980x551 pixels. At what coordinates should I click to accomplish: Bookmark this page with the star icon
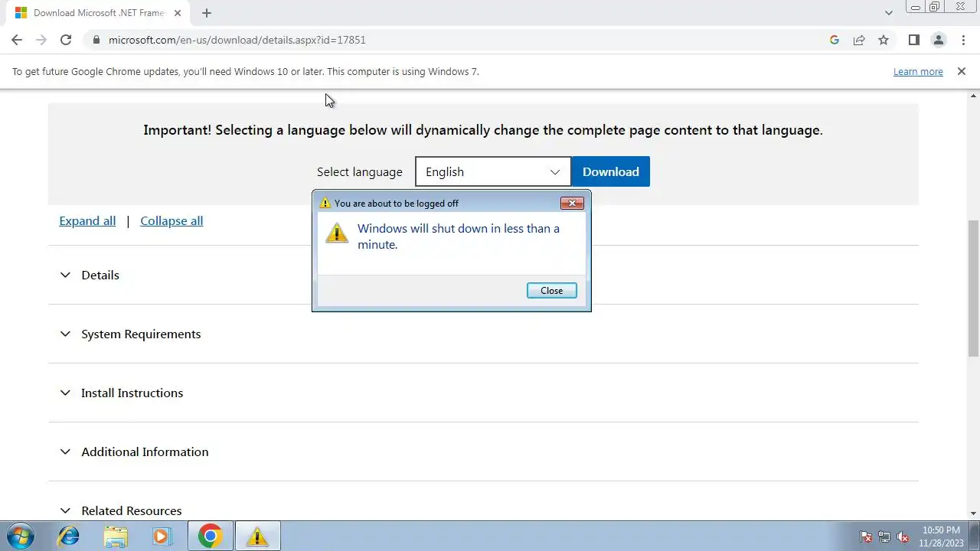[x=884, y=40]
